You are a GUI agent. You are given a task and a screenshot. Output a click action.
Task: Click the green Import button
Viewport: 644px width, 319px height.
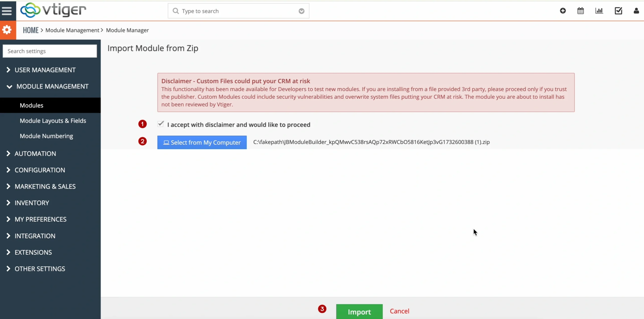[x=359, y=312]
